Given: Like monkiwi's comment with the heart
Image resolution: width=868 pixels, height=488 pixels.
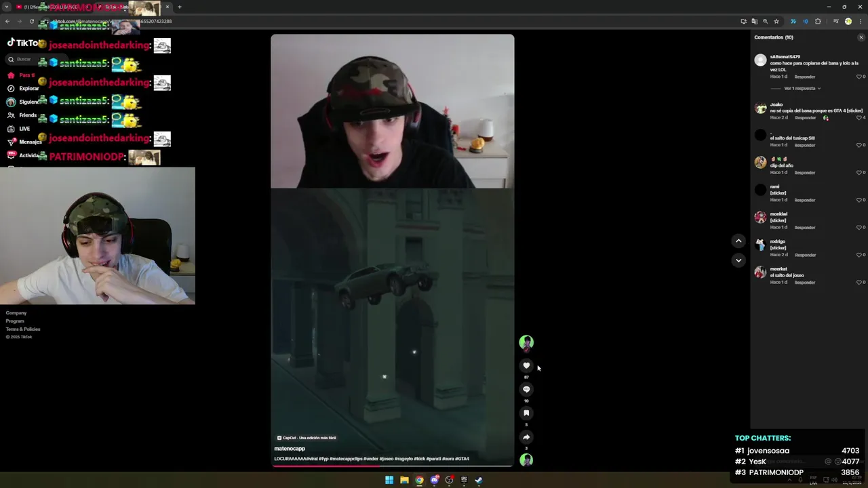Looking at the screenshot, I should pyautogui.click(x=859, y=227).
